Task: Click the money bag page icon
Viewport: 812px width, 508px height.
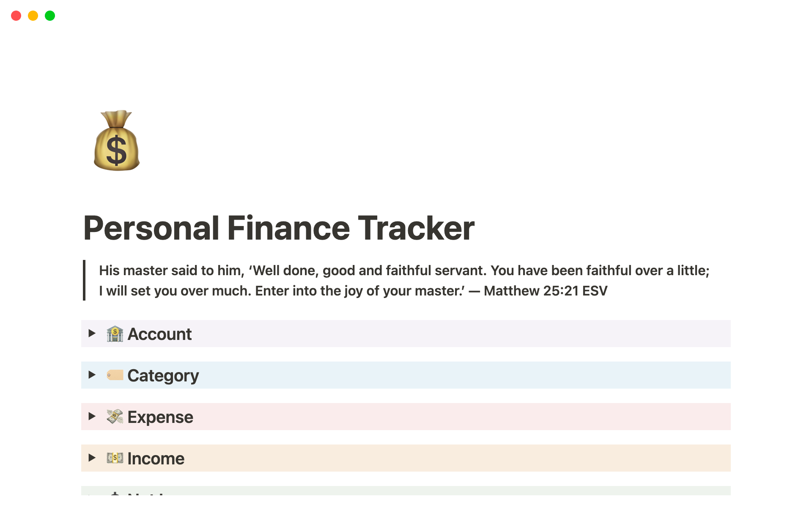Action: tap(116, 141)
